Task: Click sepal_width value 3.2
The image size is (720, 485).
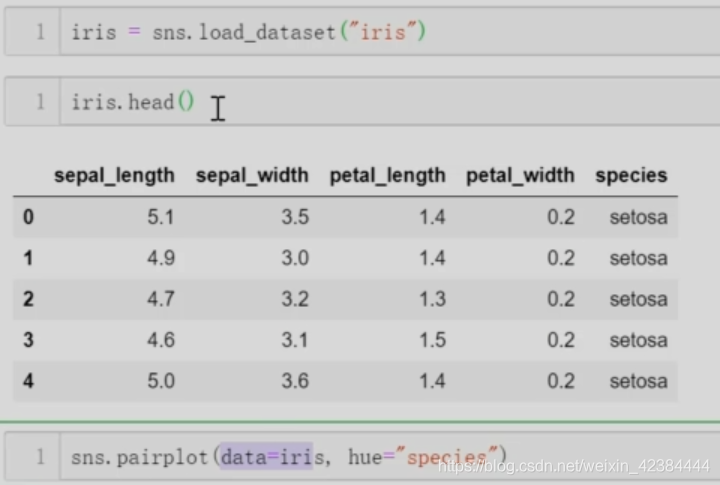Action: tap(295, 299)
